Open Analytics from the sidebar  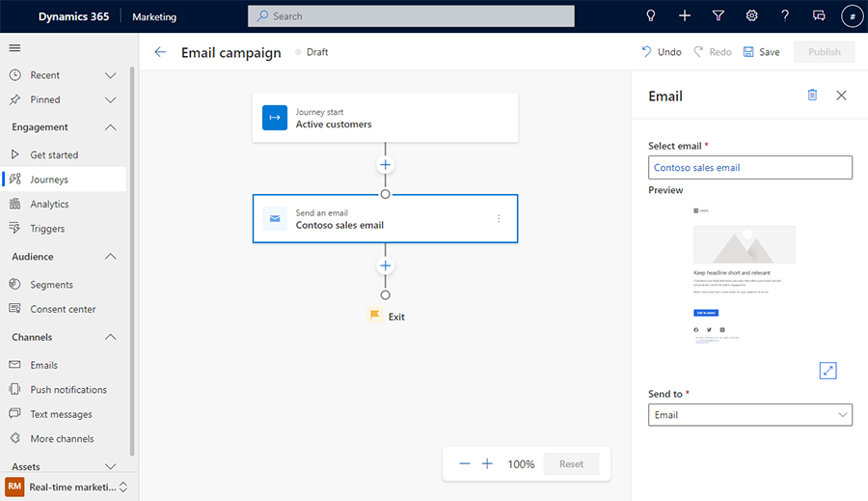(49, 204)
